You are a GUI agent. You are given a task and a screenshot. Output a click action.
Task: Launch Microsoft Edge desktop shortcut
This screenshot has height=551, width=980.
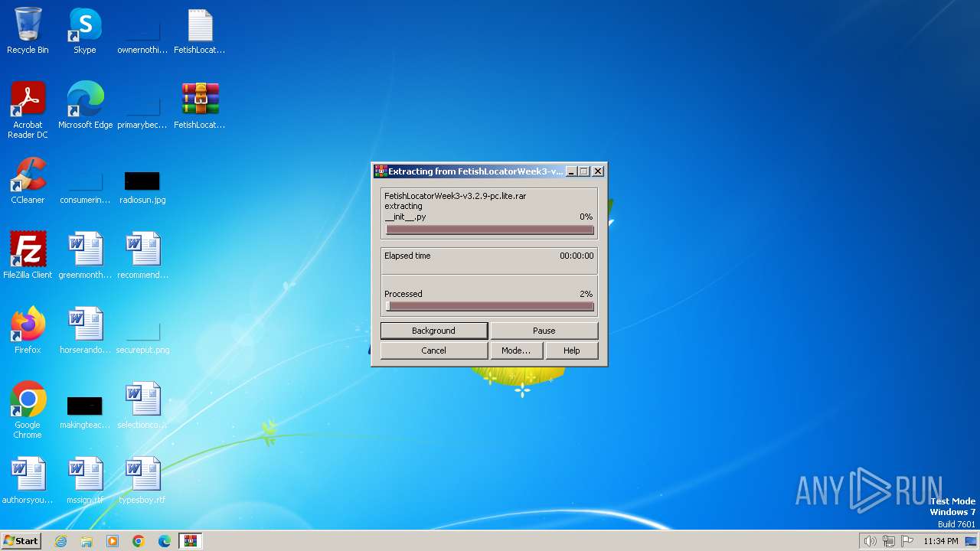(85, 106)
